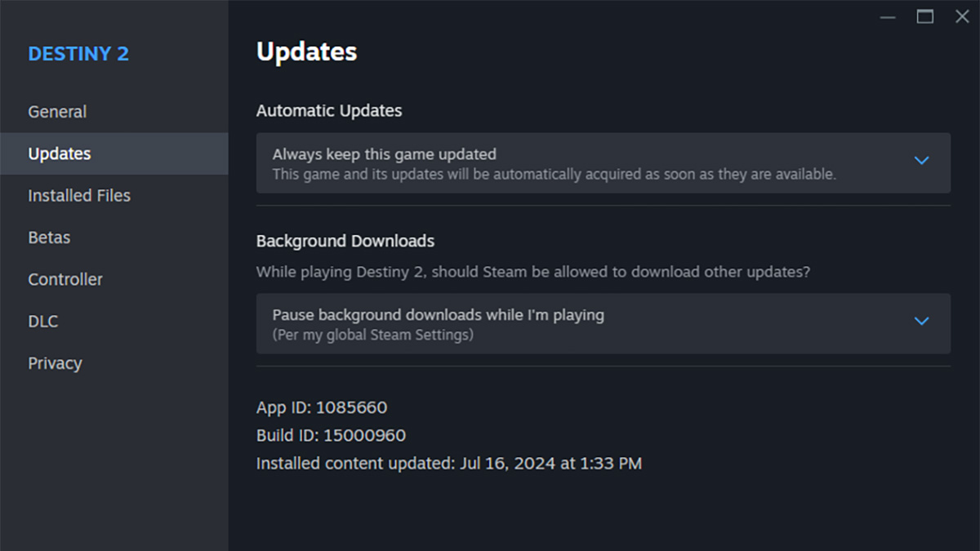Switch to Controller settings
The height and width of the screenshot is (551, 980).
[65, 279]
